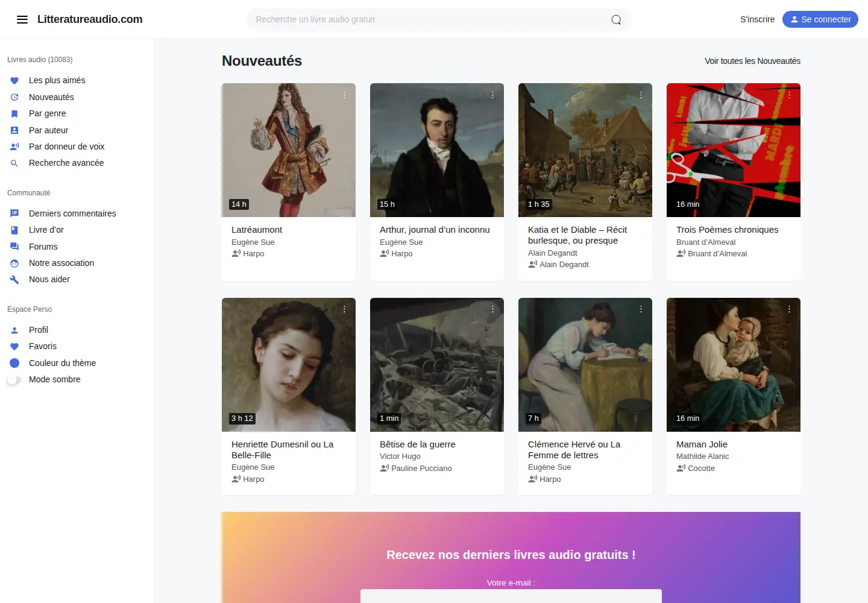Click the author icon beside Par auteur
868x603 pixels.
coord(14,130)
